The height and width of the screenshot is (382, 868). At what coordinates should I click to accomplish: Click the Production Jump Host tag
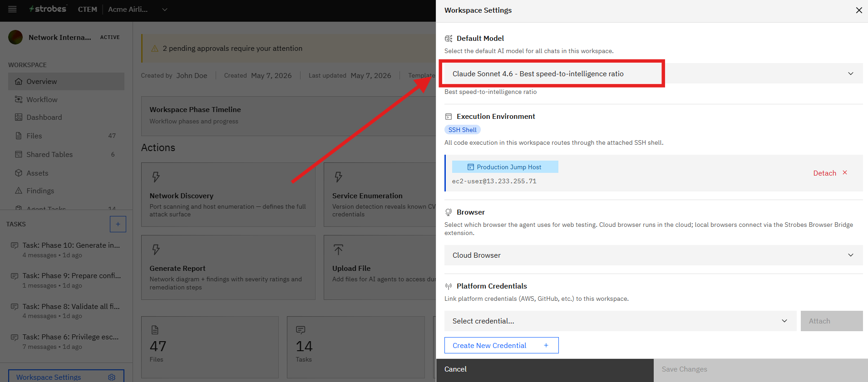point(505,167)
